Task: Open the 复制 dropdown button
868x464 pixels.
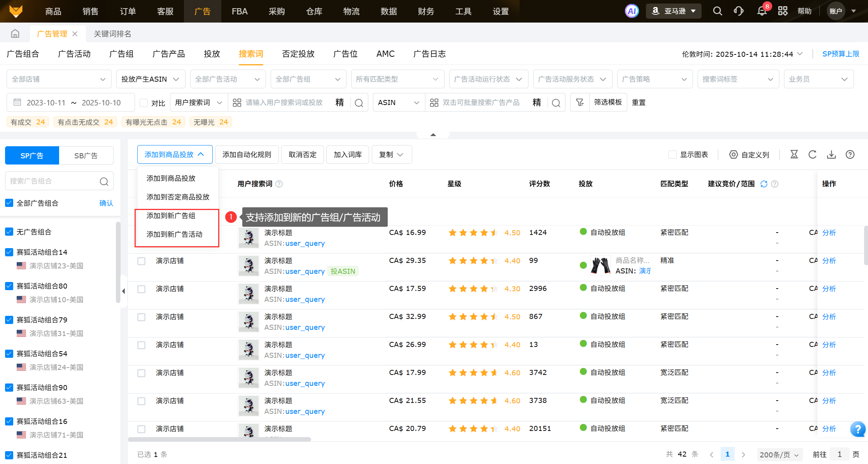Action: coord(391,155)
